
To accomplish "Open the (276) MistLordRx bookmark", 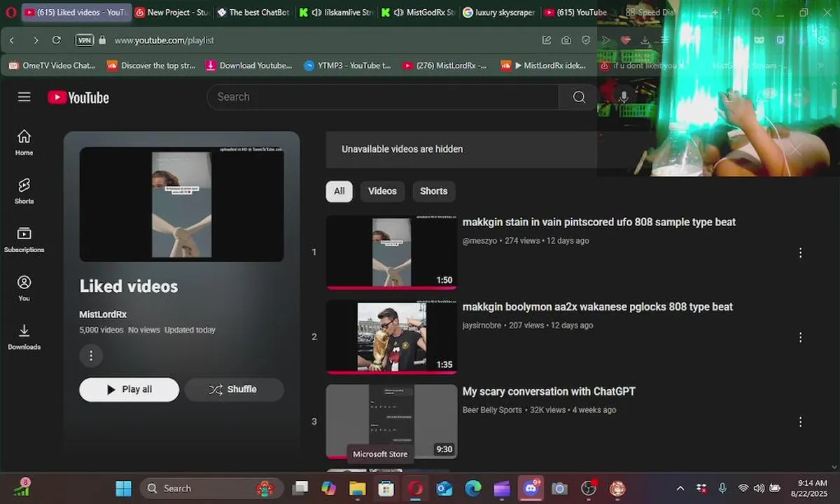I will [445, 66].
